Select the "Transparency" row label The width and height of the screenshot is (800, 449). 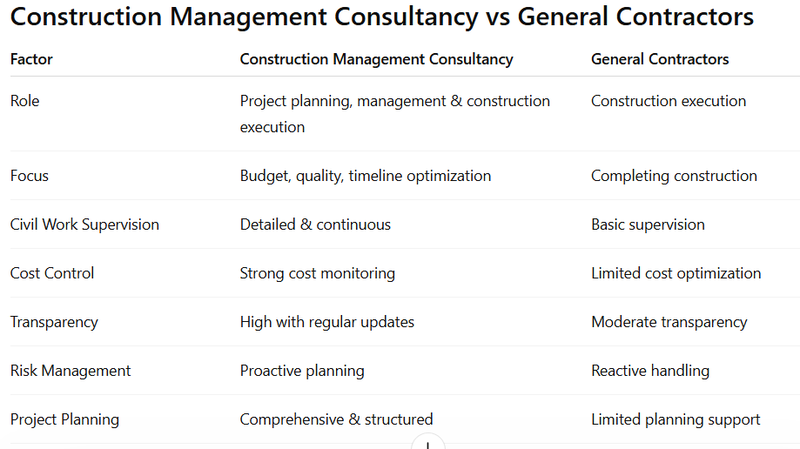point(54,322)
